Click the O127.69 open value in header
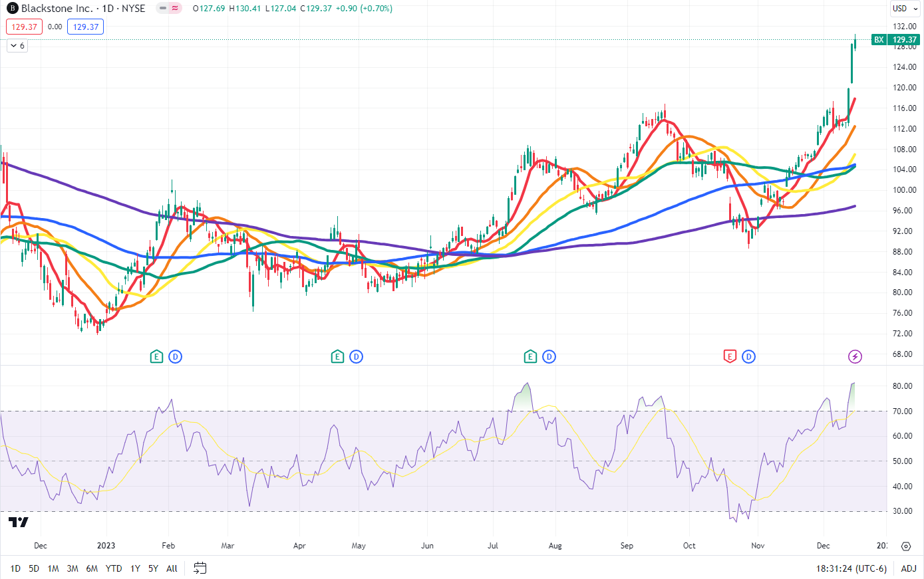 pos(209,9)
